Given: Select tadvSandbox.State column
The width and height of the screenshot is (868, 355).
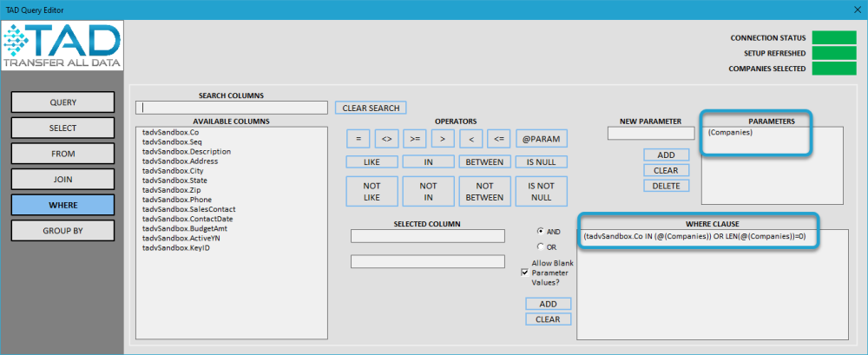Looking at the screenshot, I should (x=175, y=181).
